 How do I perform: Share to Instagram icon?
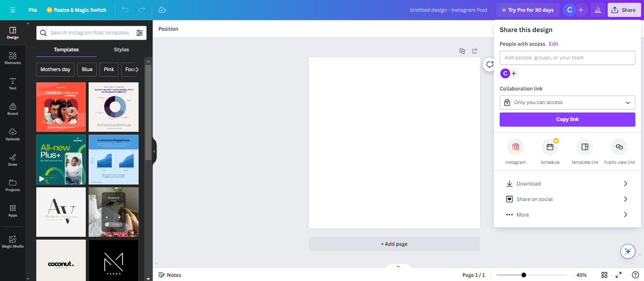[x=515, y=147]
